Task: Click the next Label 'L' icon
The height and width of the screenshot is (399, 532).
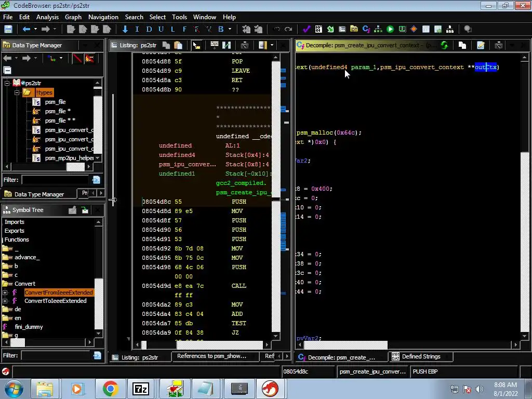Action: (172, 29)
